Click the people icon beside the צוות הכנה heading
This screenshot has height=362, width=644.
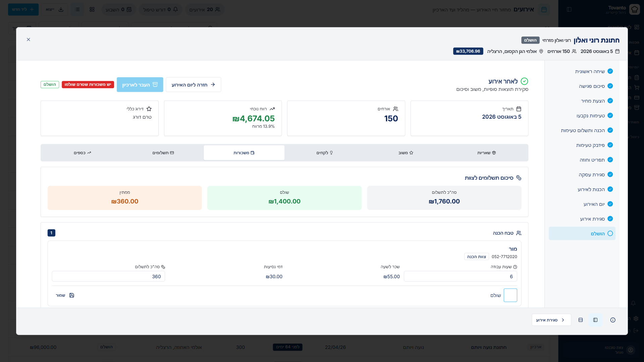(x=519, y=233)
